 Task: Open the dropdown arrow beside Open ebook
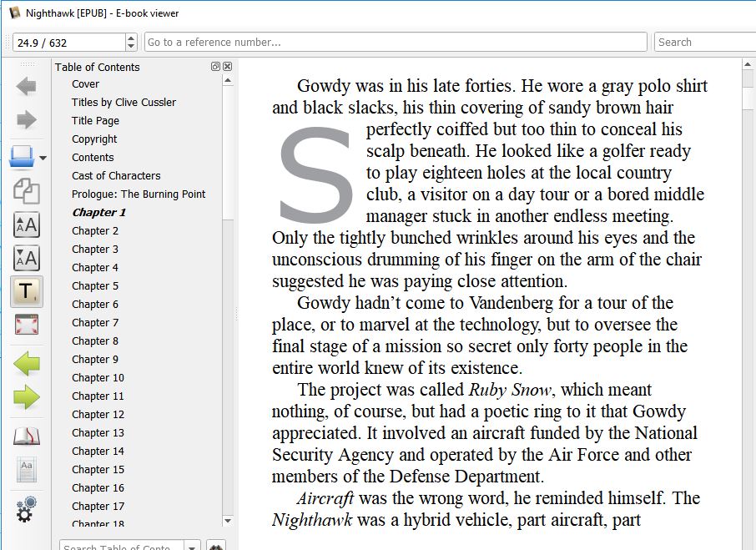43,158
